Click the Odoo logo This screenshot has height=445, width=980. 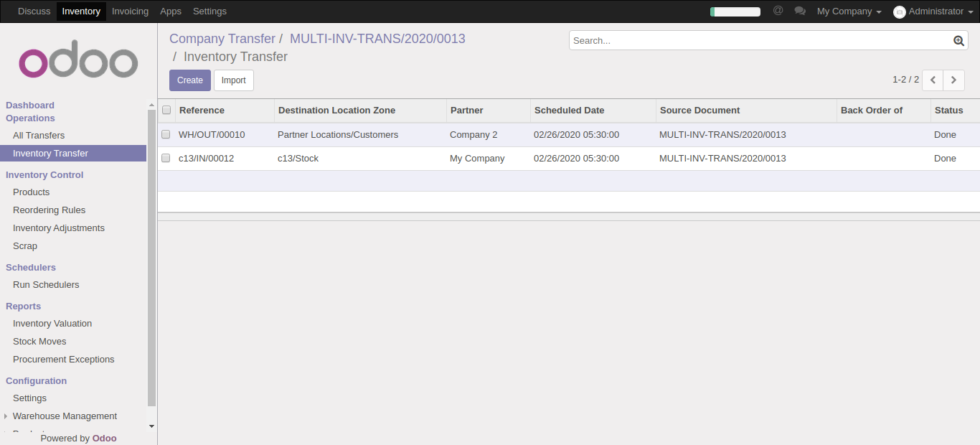pos(78,62)
